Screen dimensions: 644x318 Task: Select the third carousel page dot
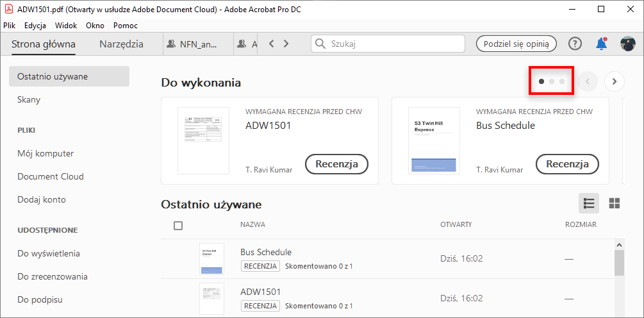(562, 81)
